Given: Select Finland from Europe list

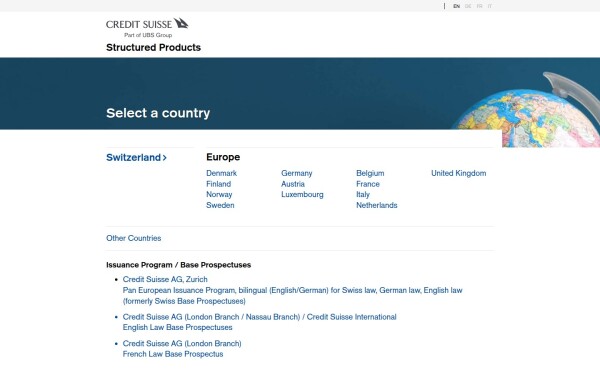Looking at the screenshot, I should pyautogui.click(x=218, y=184).
